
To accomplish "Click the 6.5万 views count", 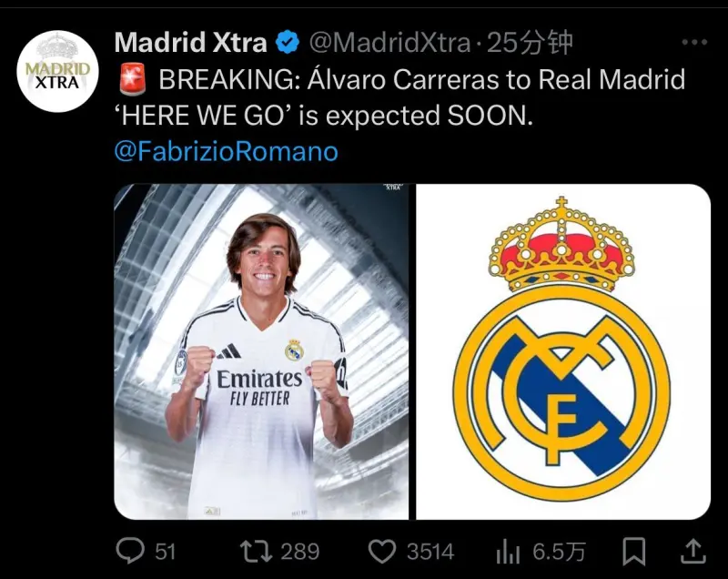I will click(559, 552).
